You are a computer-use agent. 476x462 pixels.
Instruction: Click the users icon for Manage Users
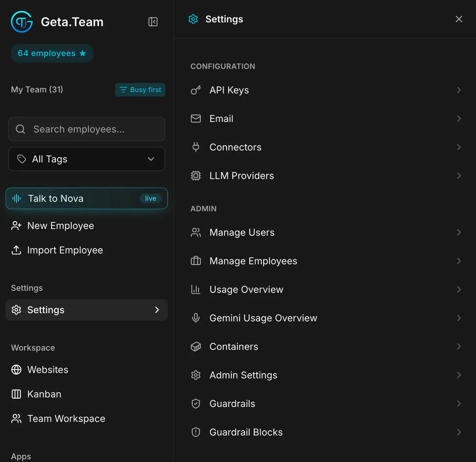point(196,232)
